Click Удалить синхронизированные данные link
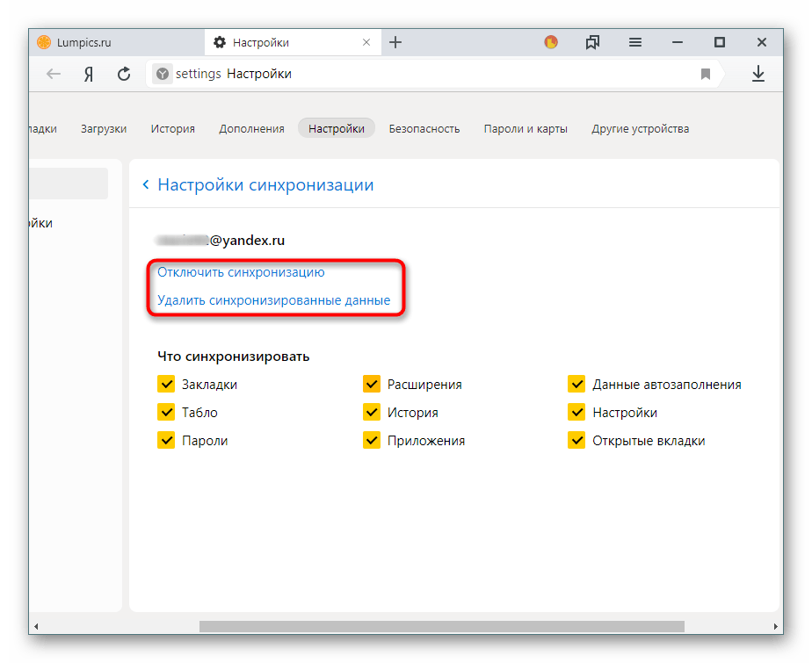 (x=273, y=300)
